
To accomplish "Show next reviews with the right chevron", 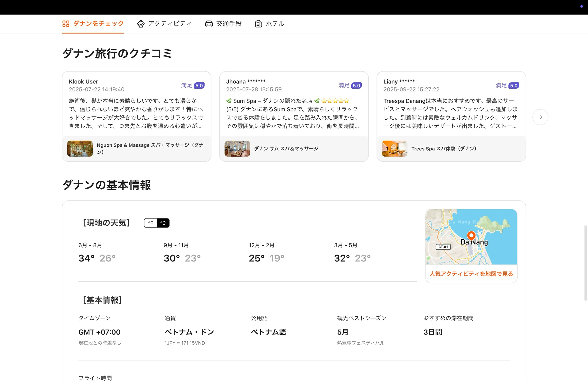I will (x=540, y=117).
